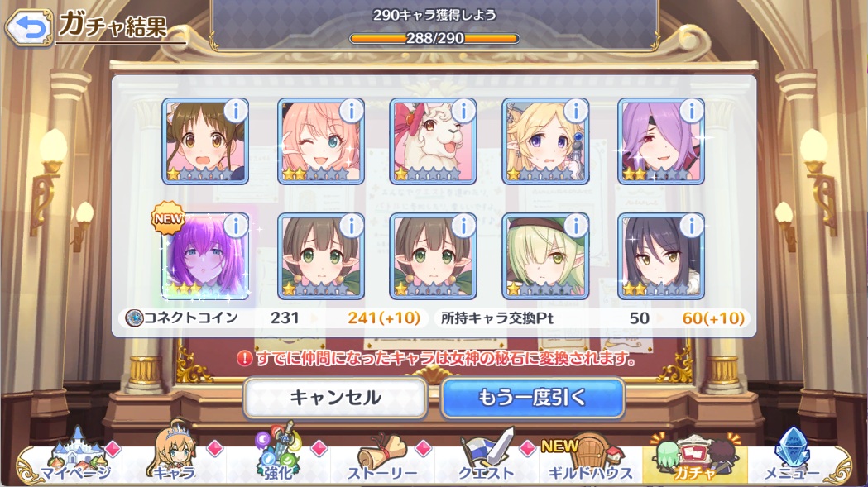Click the キャンセル button

335,398
